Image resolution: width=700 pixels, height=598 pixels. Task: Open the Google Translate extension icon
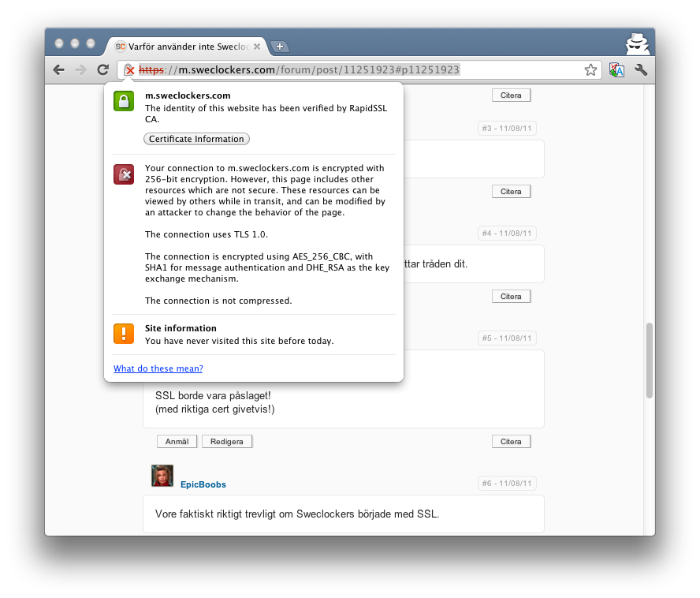click(616, 69)
